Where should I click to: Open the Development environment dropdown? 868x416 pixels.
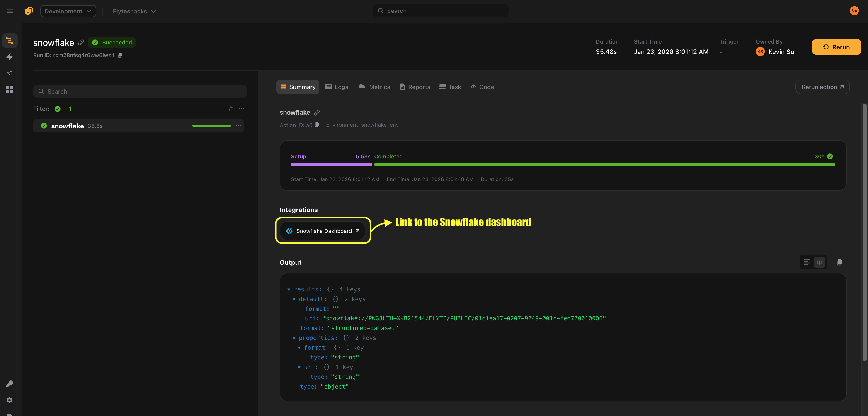pyautogui.click(x=68, y=11)
